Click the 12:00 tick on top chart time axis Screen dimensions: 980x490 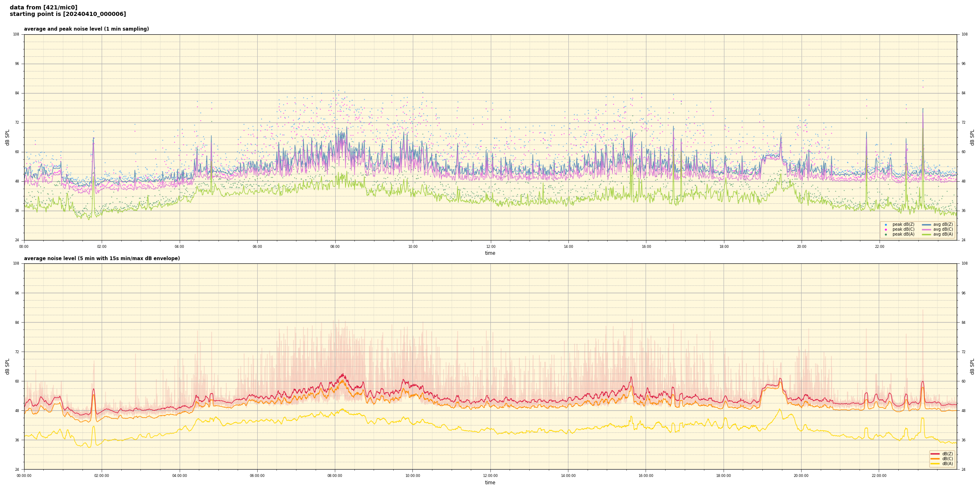490,247
